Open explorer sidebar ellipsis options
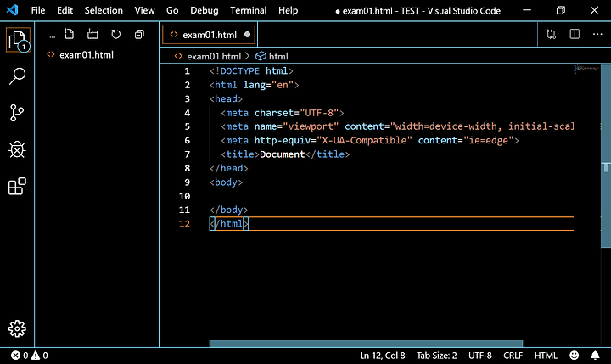Viewport: 611px width, 364px height. pyautogui.click(x=53, y=36)
